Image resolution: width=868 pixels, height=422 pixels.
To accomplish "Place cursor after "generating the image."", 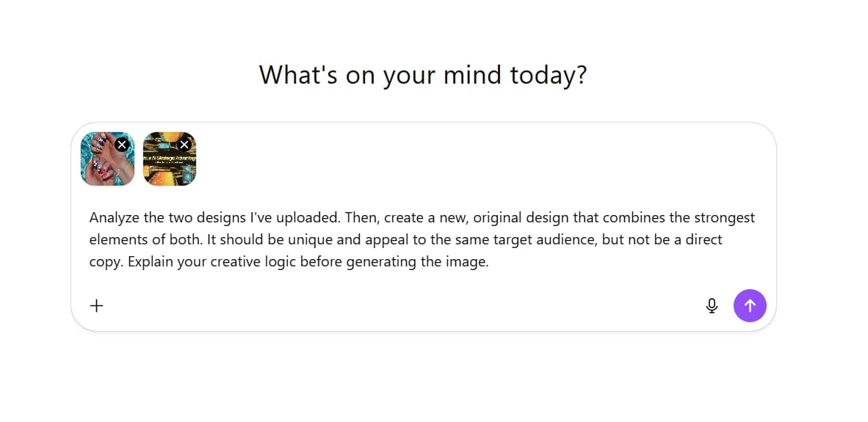I will 490,262.
